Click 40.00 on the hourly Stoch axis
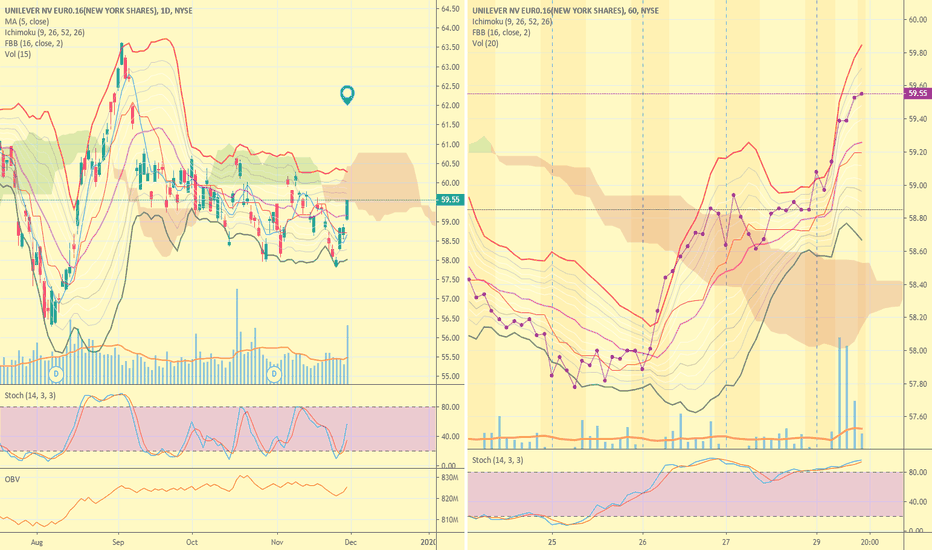Viewport: 932px width, 550px height. pyautogui.click(x=918, y=502)
